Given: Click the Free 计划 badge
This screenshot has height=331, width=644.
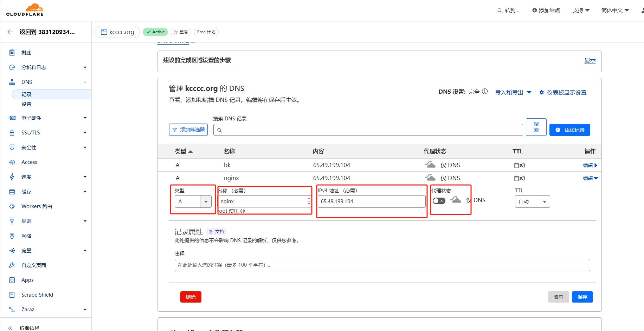Looking at the screenshot, I should coord(206,32).
